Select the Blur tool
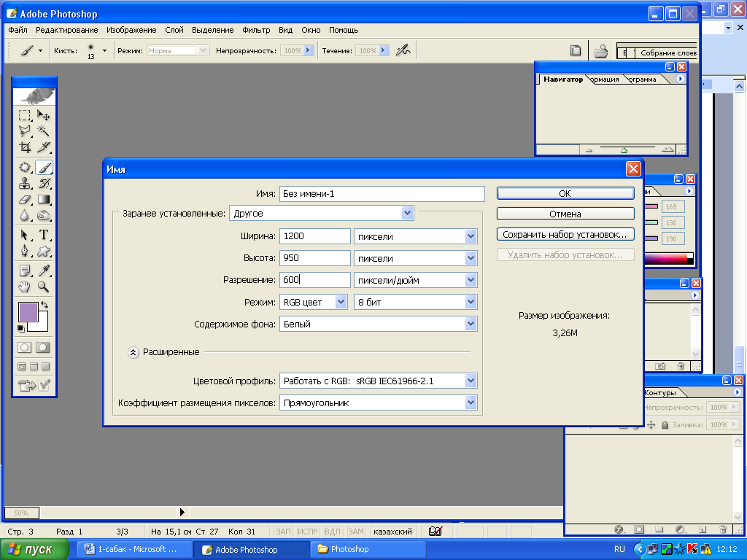 coord(25,216)
